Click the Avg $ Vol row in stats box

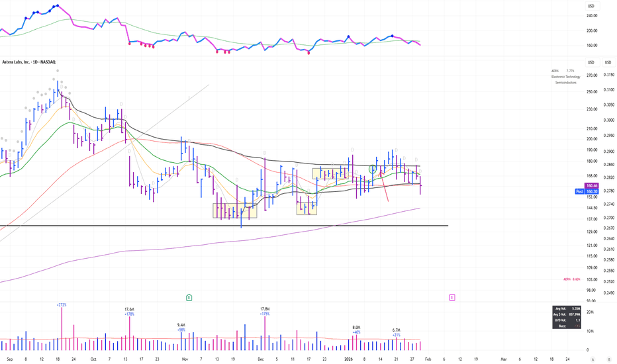click(567, 314)
